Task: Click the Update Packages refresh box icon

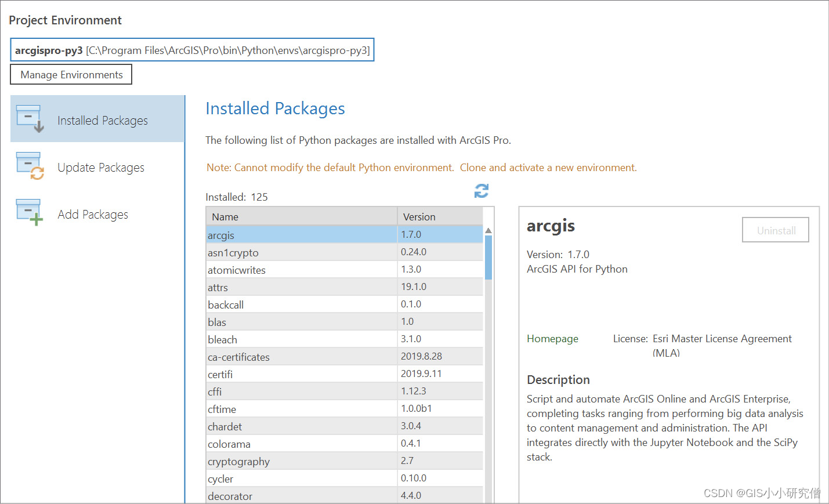Action: (x=30, y=166)
